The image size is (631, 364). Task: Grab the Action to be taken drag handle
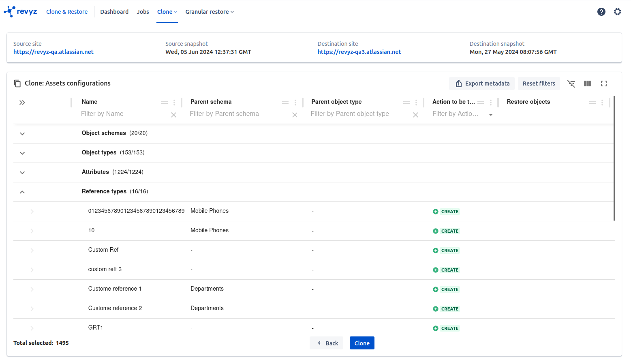click(x=481, y=103)
